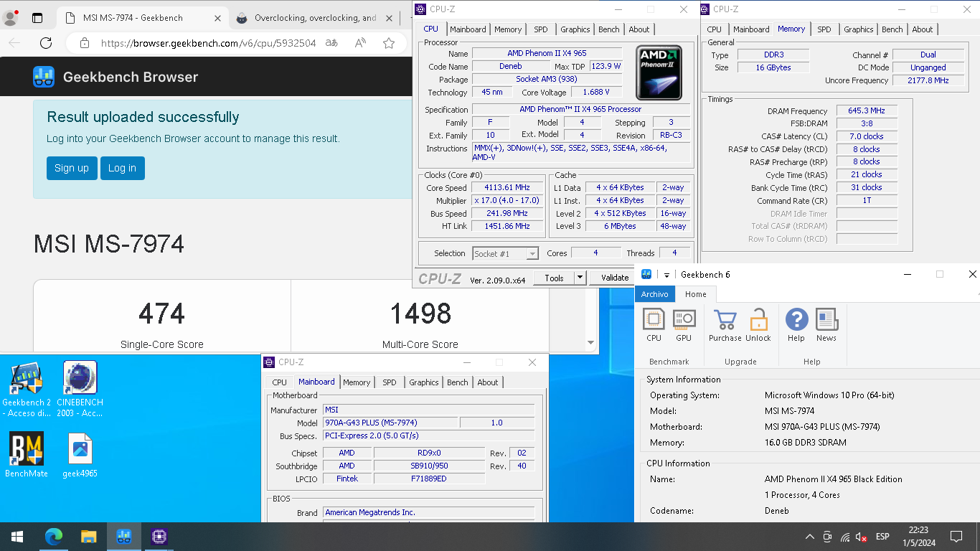Click the browser page scrollbar down arrow
This screenshot has height=551, width=980.
tap(591, 343)
